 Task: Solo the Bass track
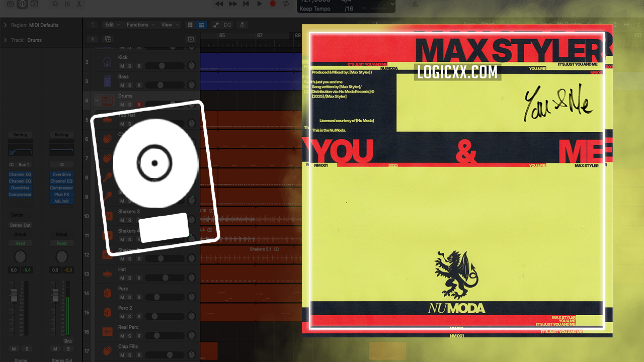click(x=130, y=85)
